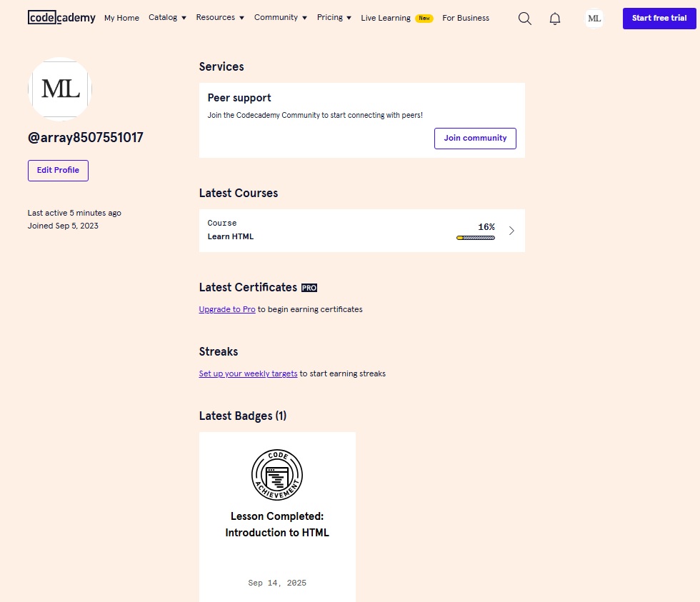Expand the Pricing dropdown
The height and width of the screenshot is (602, 700).
(x=334, y=18)
